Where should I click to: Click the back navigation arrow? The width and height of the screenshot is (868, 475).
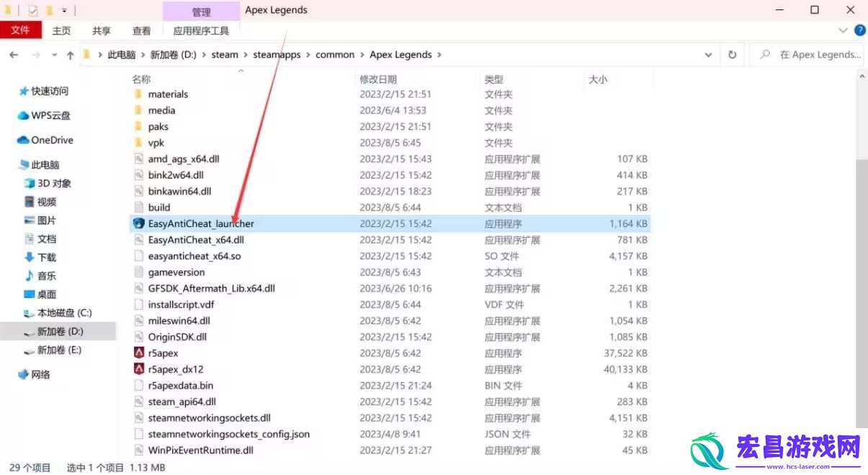[x=14, y=55]
